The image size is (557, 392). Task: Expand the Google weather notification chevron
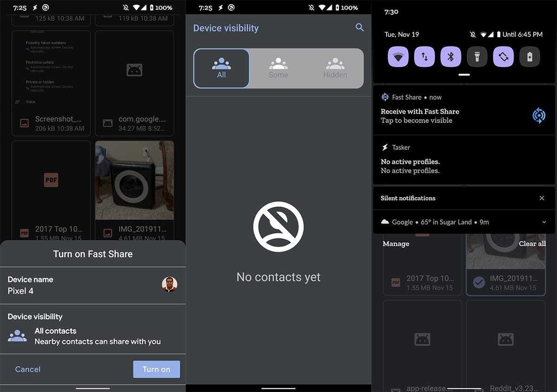pos(544,222)
